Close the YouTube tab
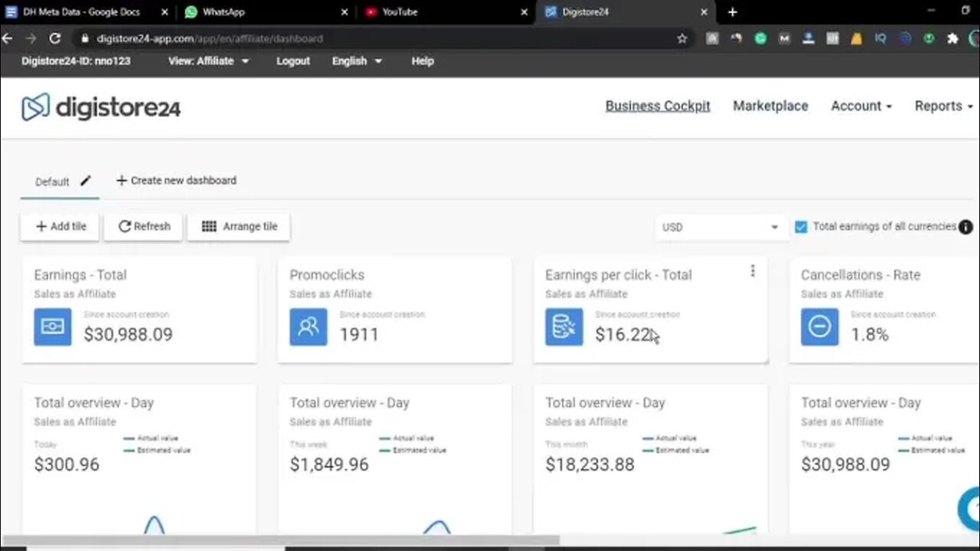 (524, 12)
